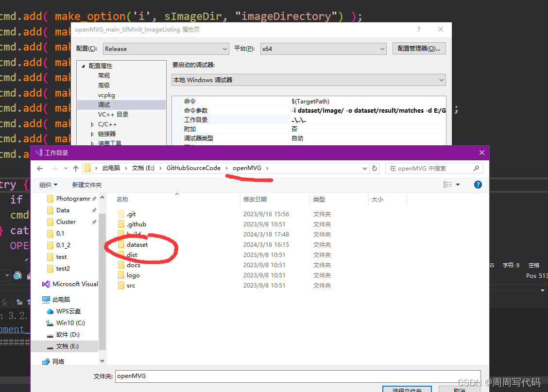Click 新建文件夹 to create a folder
Viewport: 548px width, 392px height.
(x=86, y=184)
